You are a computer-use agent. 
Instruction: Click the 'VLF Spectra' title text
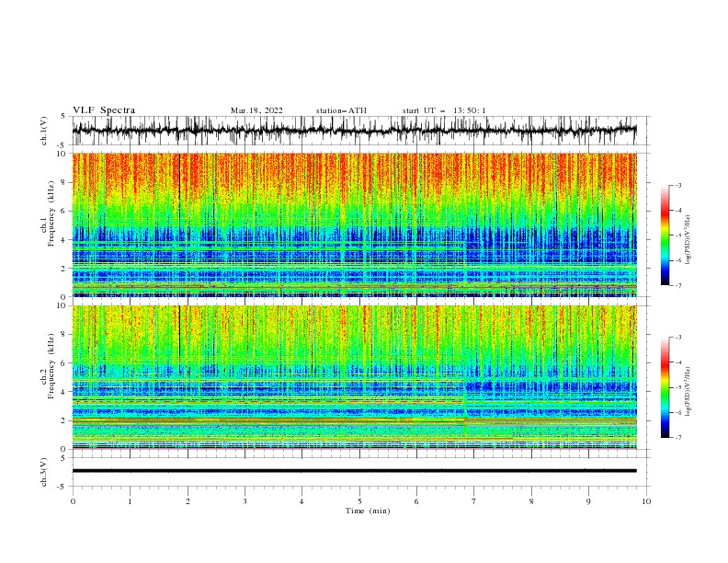click(x=104, y=110)
